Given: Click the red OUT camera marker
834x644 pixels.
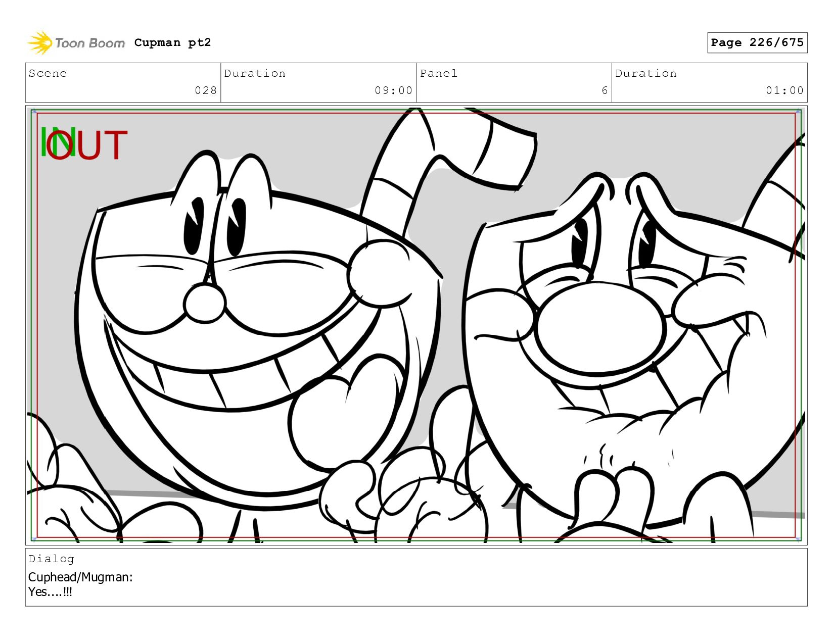Looking at the screenshot, I should (87, 145).
